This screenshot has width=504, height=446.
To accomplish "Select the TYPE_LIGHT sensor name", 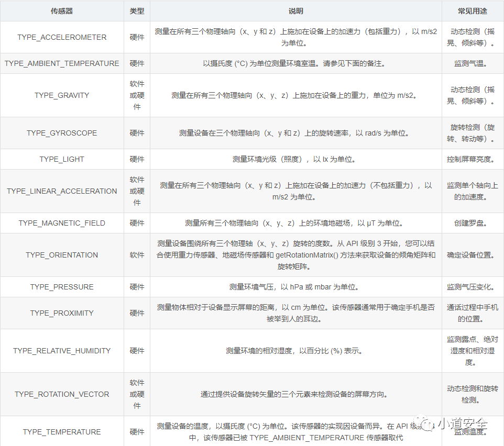I will tap(62, 159).
